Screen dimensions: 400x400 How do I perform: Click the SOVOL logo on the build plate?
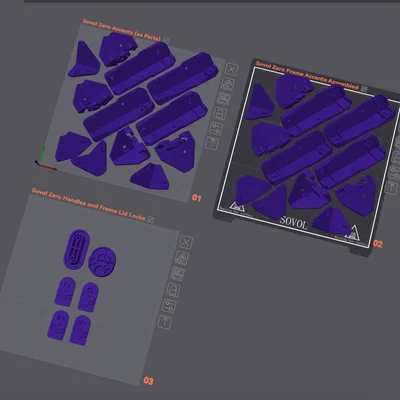coord(293,222)
